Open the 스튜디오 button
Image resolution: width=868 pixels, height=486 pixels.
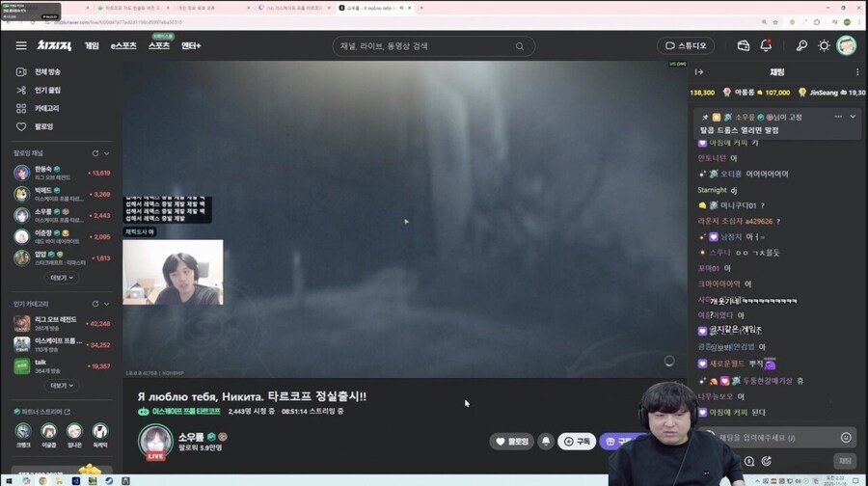tap(686, 45)
